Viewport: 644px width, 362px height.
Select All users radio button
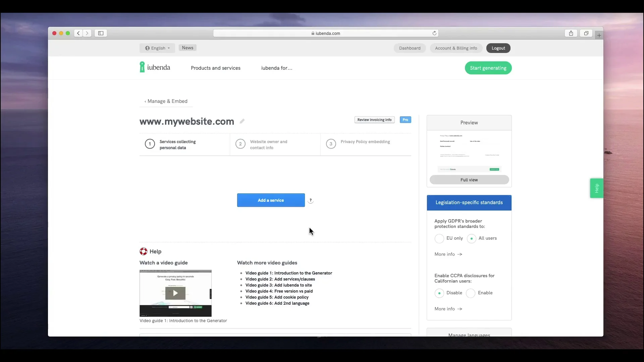pos(472,239)
